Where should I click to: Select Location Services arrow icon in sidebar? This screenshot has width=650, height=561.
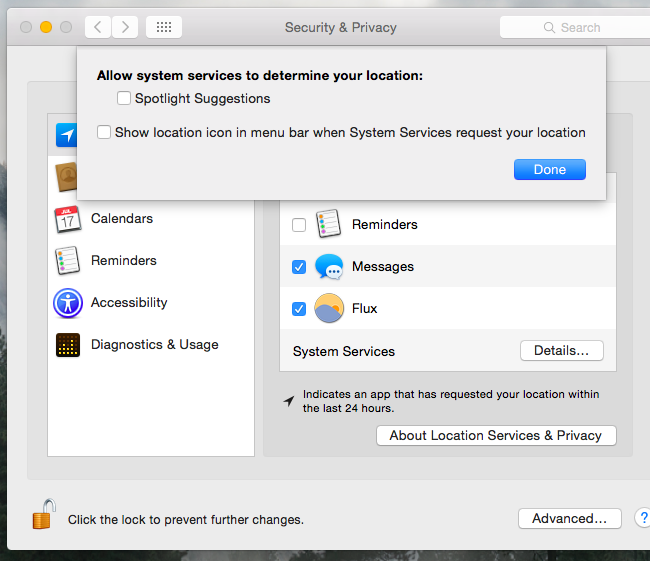click(66, 135)
